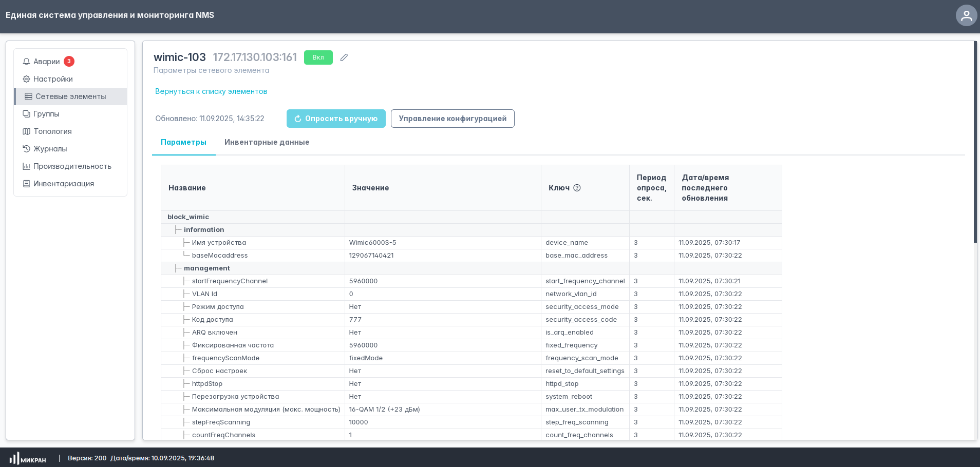This screenshot has height=467, width=980.
Task: Toggle the green Вкл status badge
Action: click(x=318, y=57)
